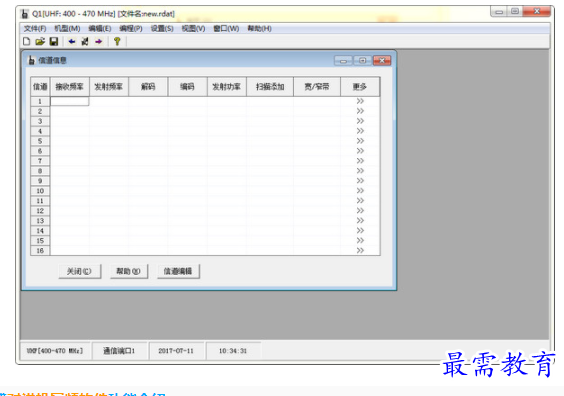Click status bar UHF[400-470 MHz] entry
The height and width of the screenshot is (396, 564).
click(x=55, y=351)
